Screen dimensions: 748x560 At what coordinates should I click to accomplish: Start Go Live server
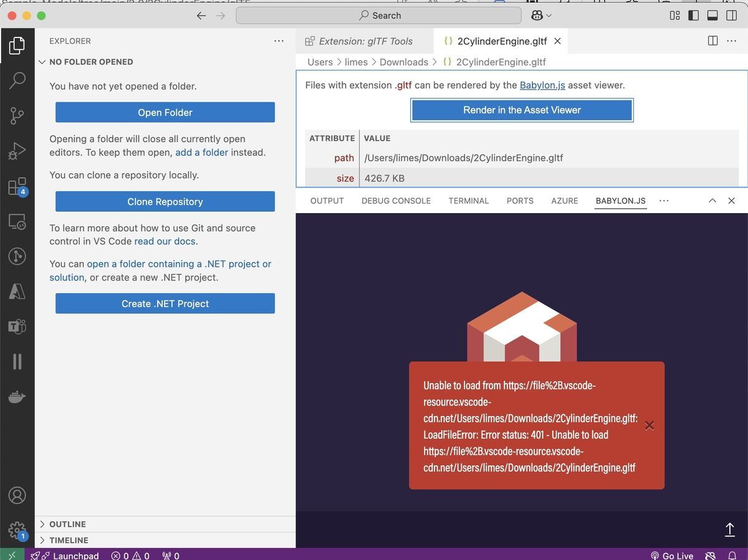(x=672, y=555)
